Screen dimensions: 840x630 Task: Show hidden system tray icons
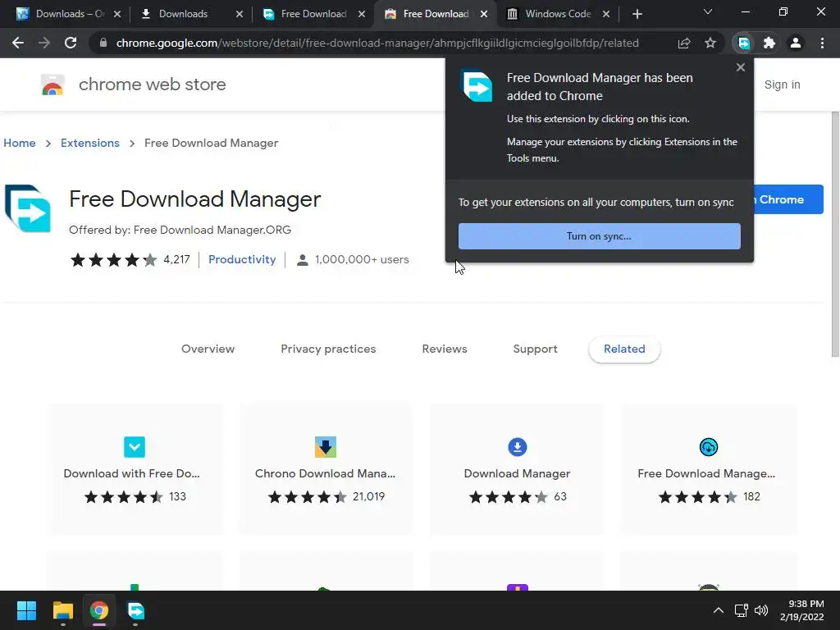[x=719, y=610]
